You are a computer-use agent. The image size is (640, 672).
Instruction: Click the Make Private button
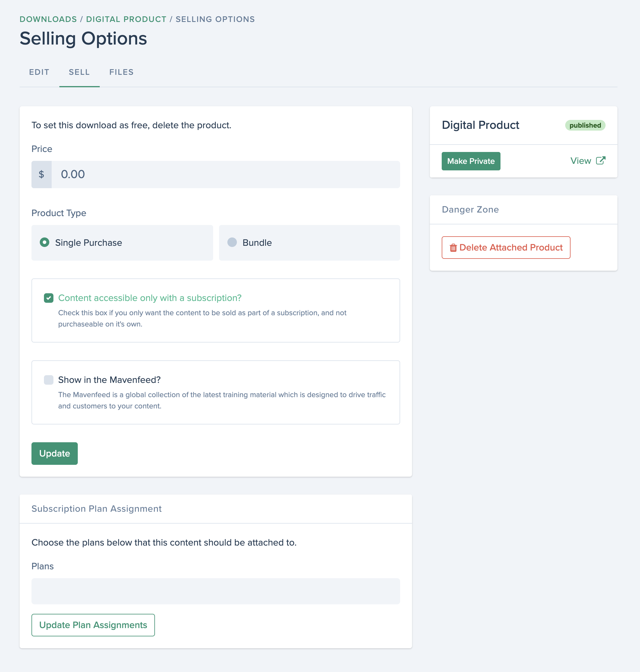pos(471,161)
